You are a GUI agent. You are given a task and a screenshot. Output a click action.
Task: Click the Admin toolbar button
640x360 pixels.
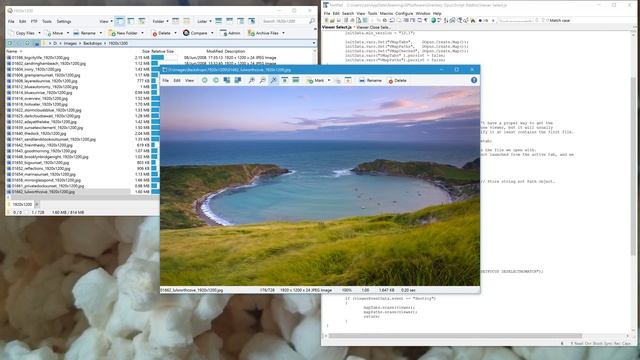click(230, 33)
